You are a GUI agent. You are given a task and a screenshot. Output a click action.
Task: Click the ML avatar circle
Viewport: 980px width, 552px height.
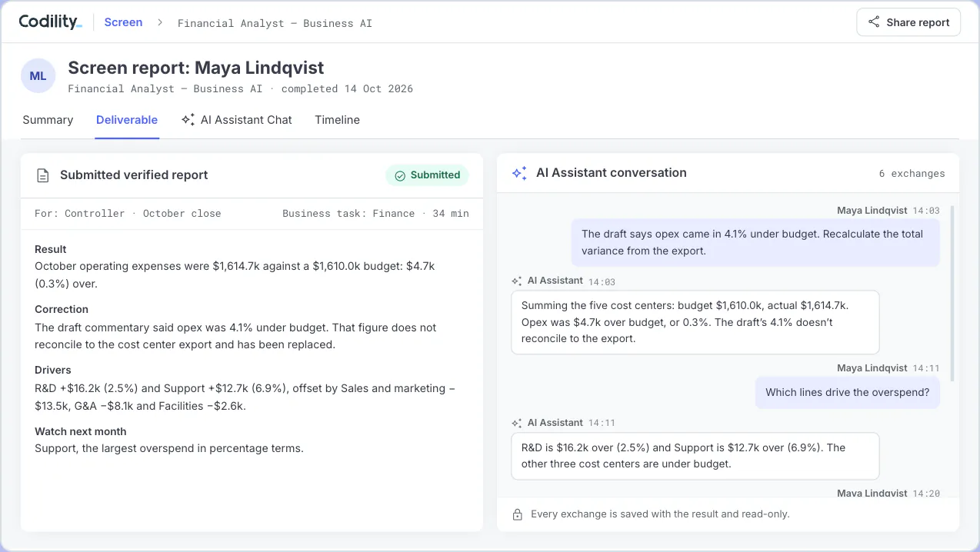coord(38,76)
